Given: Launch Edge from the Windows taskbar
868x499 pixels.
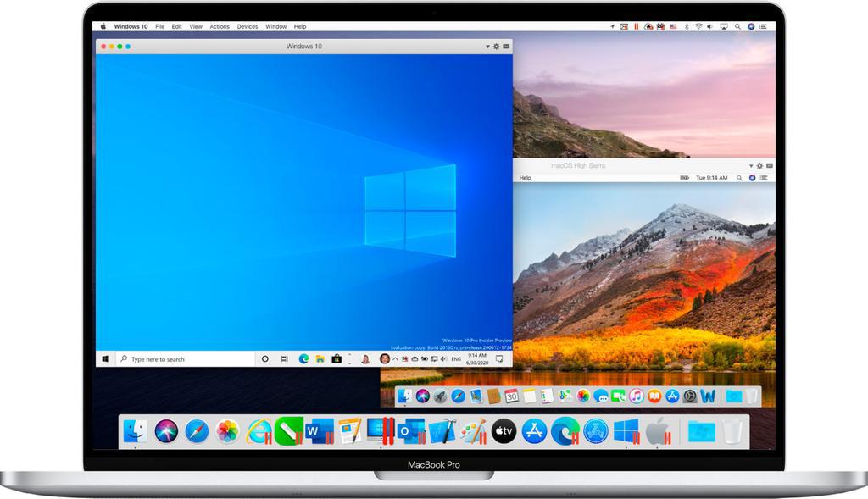Looking at the screenshot, I should [304, 359].
